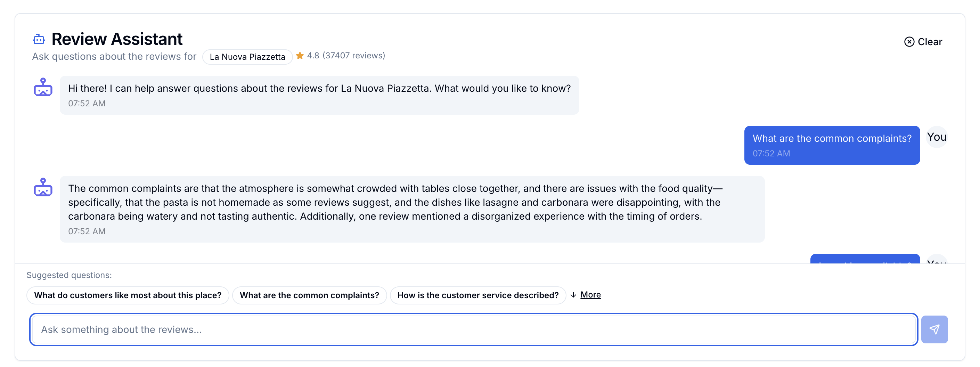Image resolution: width=980 pixels, height=367 pixels.
Task: Click the 4.8 (37407 reviews) rating text
Action: [x=346, y=56]
